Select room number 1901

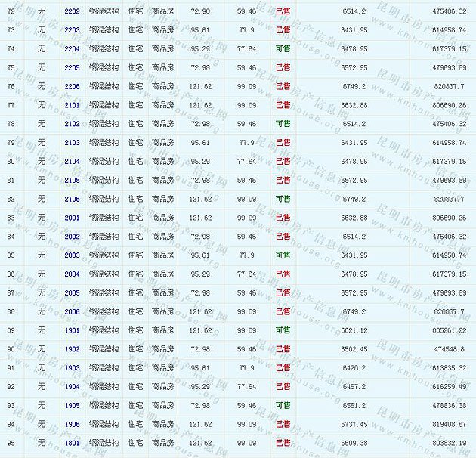72,330
